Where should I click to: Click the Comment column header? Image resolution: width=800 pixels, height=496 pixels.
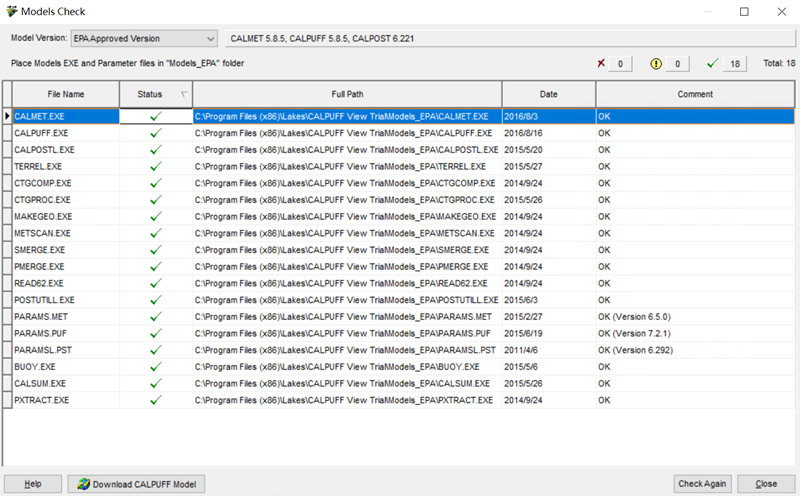click(x=694, y=94)
